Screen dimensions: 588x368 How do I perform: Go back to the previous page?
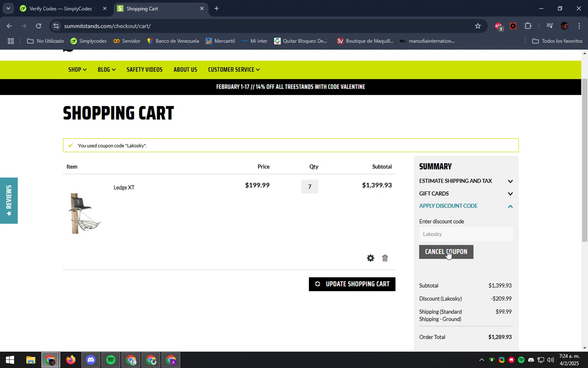9,26
